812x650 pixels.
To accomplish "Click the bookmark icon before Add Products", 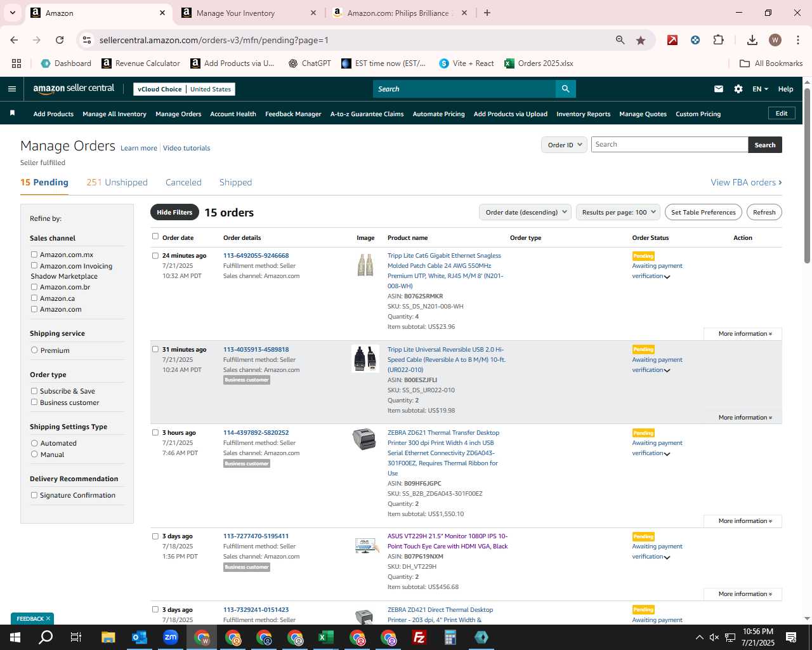I will click(x=12, y=113).
